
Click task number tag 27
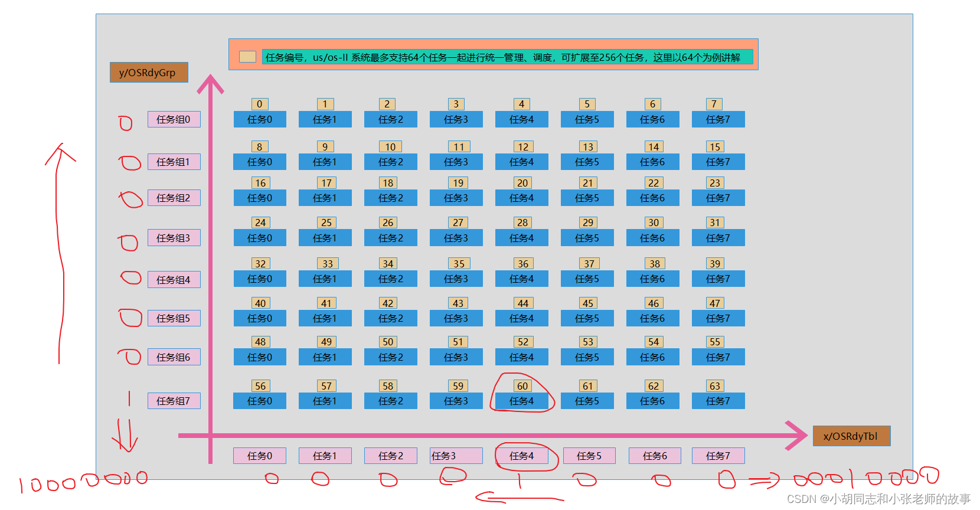[x=458, y=223]
